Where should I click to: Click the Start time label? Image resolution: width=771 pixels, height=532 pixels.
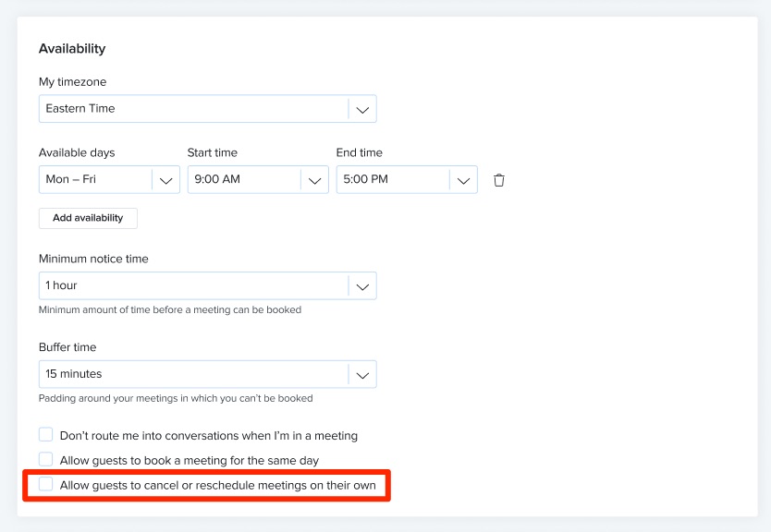click(x=213, y=152)
